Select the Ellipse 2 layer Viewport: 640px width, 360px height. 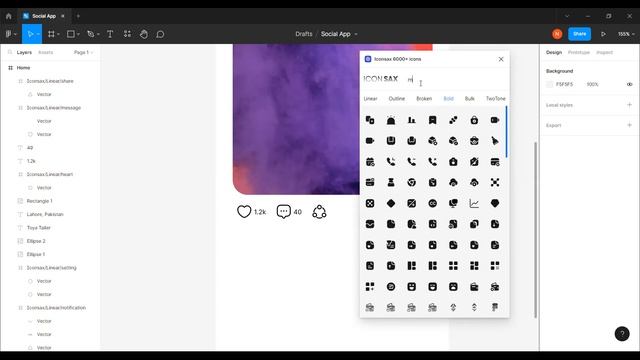click(36, 241)
